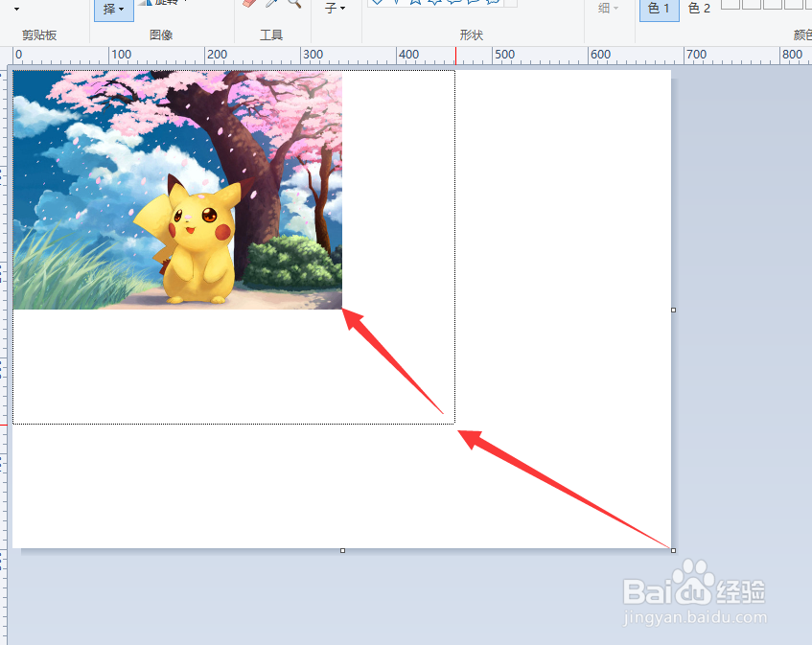
Task: Open the Select (择) dropdown
Action: coord(114,10)
